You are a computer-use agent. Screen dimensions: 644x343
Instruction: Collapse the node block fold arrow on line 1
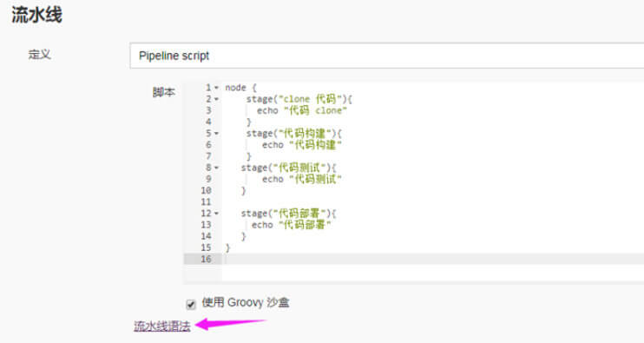coord(216,88)
